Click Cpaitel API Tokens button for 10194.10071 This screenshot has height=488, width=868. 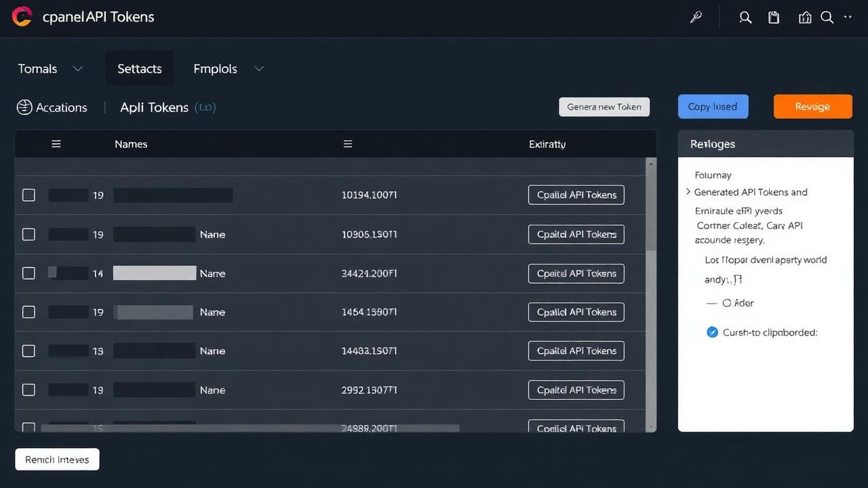tap(576, 195)
